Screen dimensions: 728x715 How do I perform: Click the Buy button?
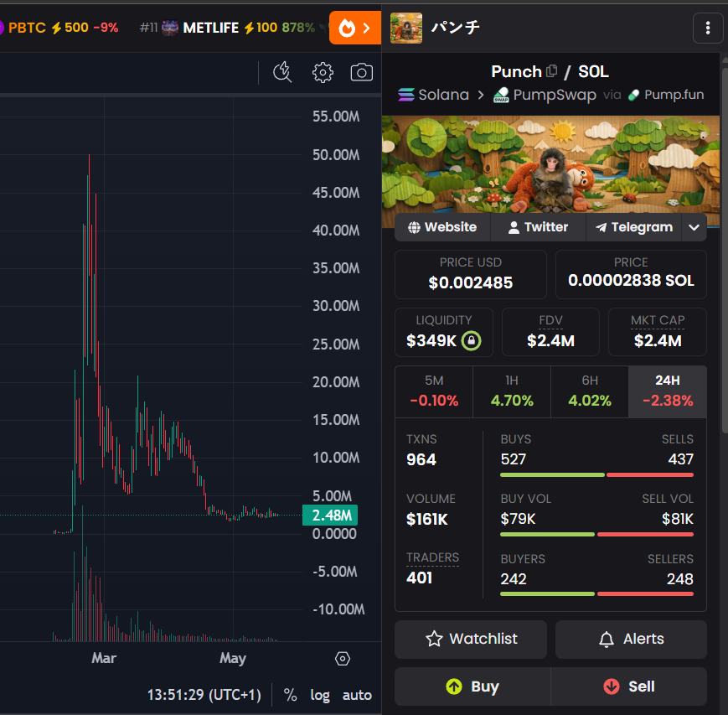tap(472, 687)
